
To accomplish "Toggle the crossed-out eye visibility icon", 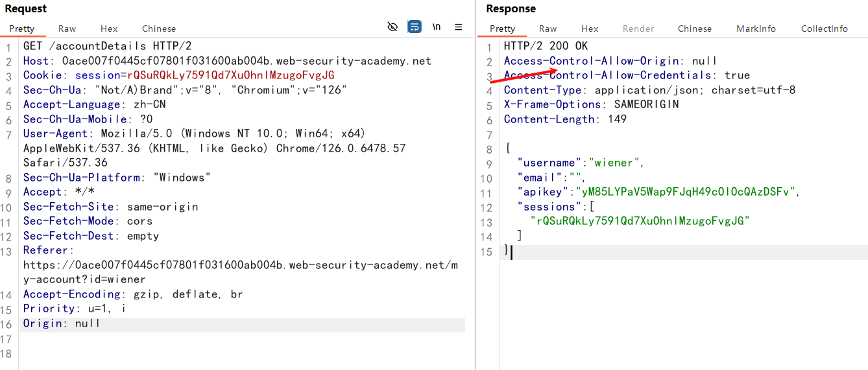I will coord(392,27).
